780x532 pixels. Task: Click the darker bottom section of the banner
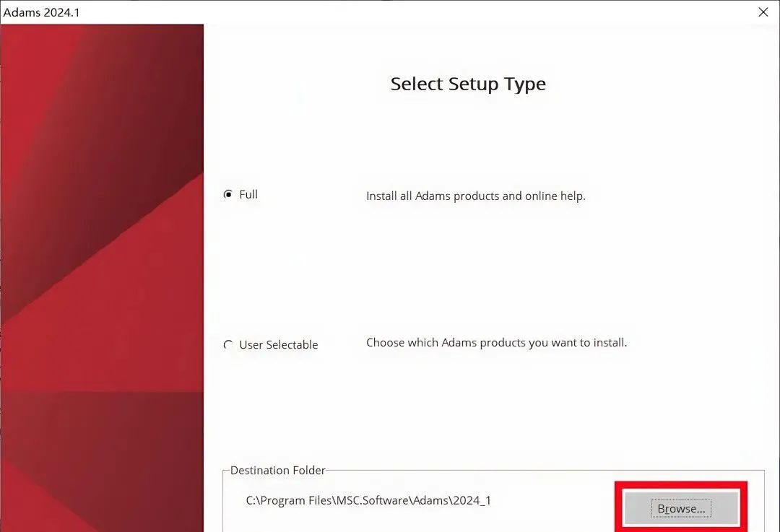102,463
